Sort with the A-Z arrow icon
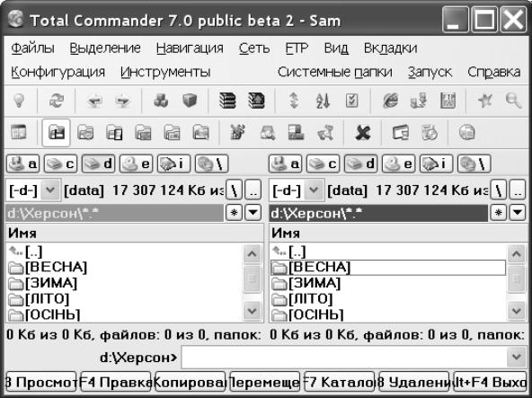The width and height of the screenshot is (532, 398). click(x=323, y=101)
